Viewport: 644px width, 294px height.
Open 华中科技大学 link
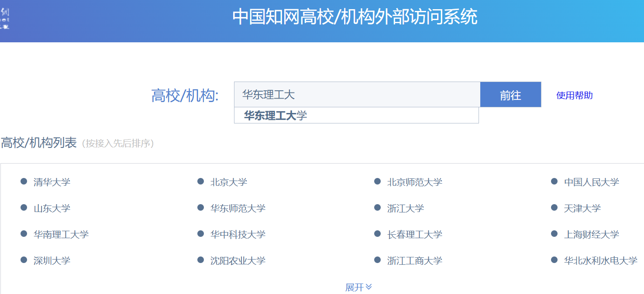click(x=238, y=234)
